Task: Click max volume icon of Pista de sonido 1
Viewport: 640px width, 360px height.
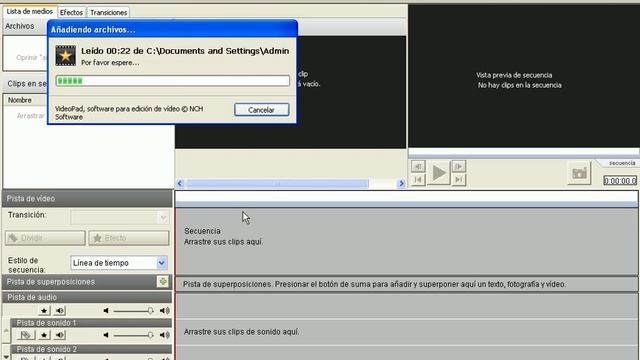Action: (164, 335)
